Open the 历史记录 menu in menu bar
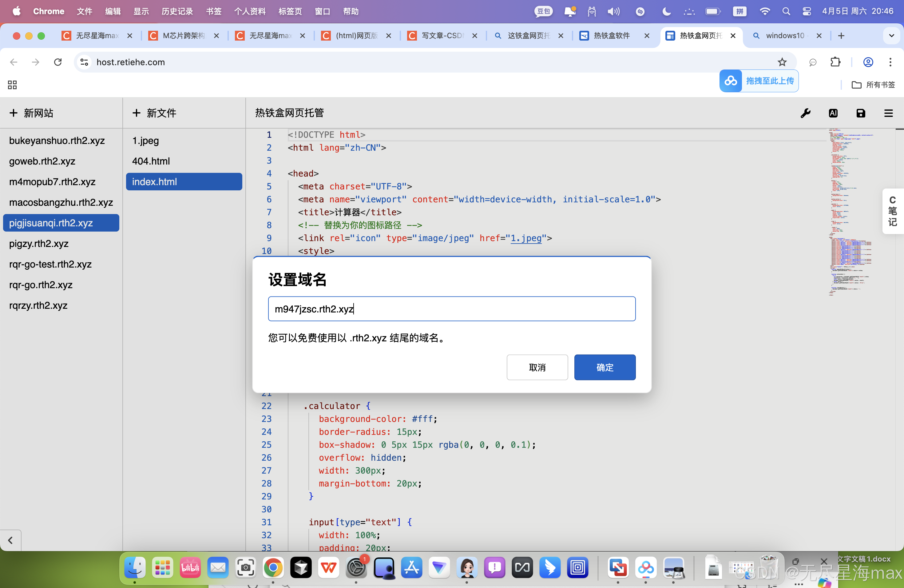This screenshot has height=588, width=904. coord(177,11)
